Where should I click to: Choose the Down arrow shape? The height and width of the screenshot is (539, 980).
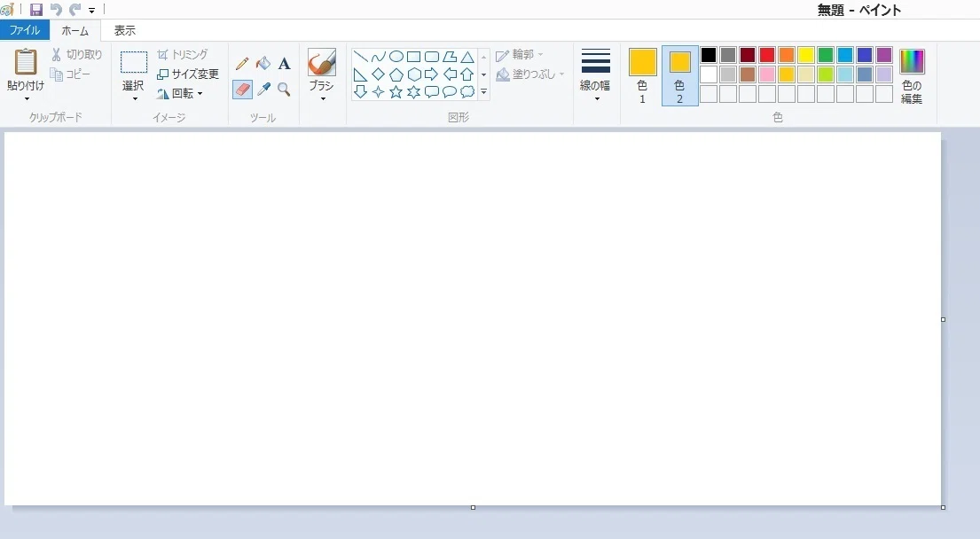coord(360,92)
